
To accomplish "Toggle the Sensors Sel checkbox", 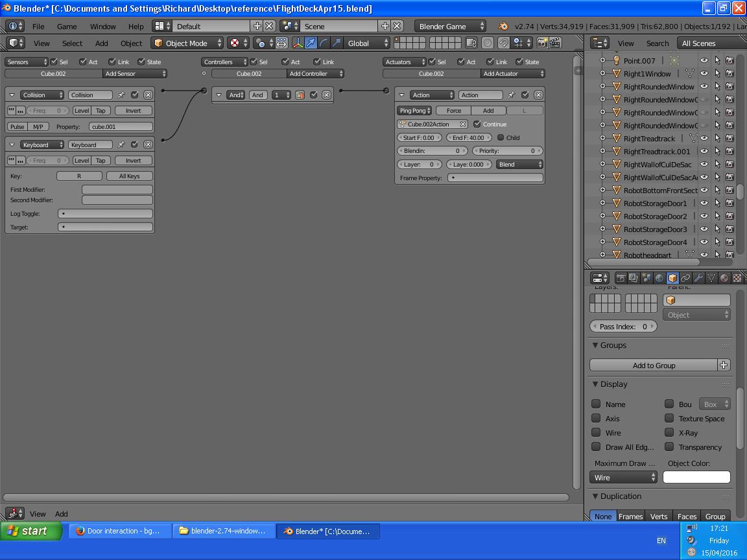I will pyautogui.click(x=54, y=62).
